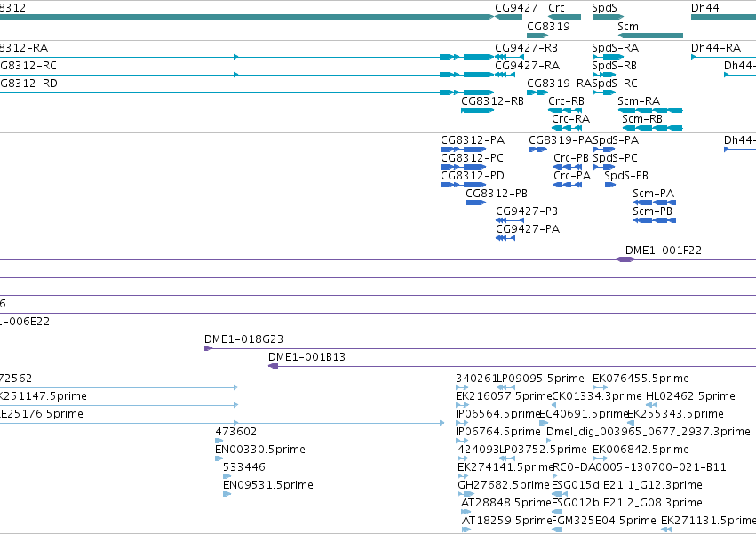Click the CG8319 gene bar

pyautogui.click(x=537, y=36)
